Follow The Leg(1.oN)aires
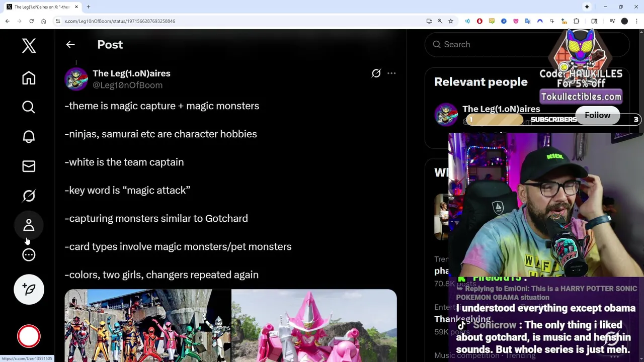Screen dimensions: 644x362 (597, 115)
